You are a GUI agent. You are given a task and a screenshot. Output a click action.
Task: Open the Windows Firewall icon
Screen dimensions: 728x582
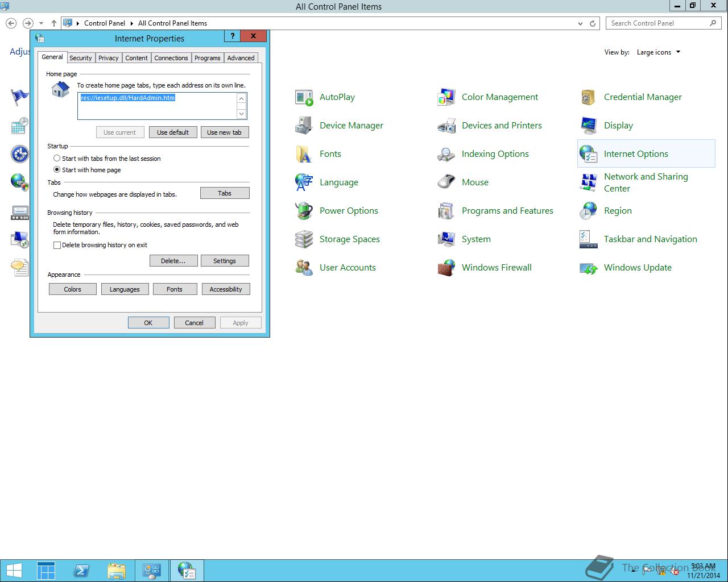[x=446, y=268]
